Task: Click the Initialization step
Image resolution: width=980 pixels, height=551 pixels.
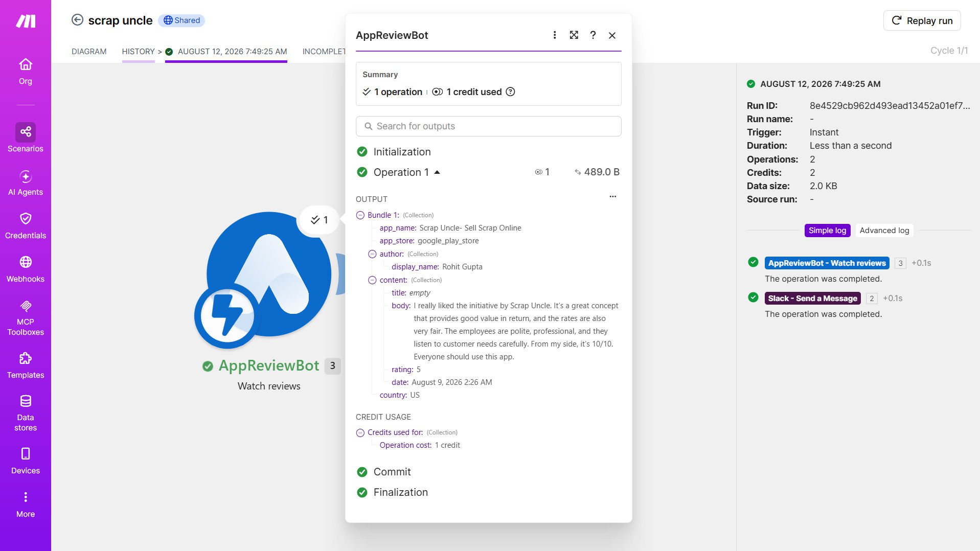Action: [402, 152]
